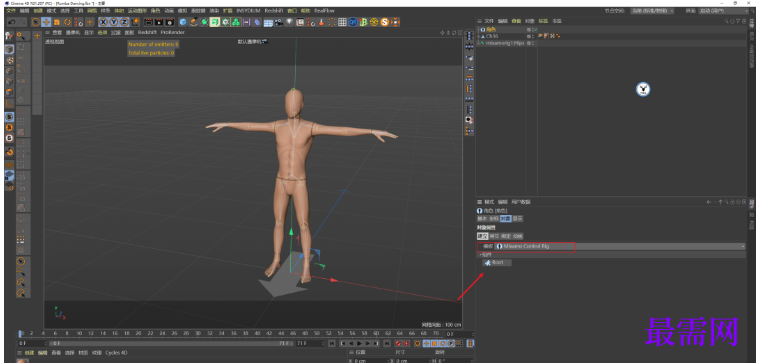The image size is (757, 363).
Task: Open the 文件 menu in main menu bar
Action: [x=10, y=10]
